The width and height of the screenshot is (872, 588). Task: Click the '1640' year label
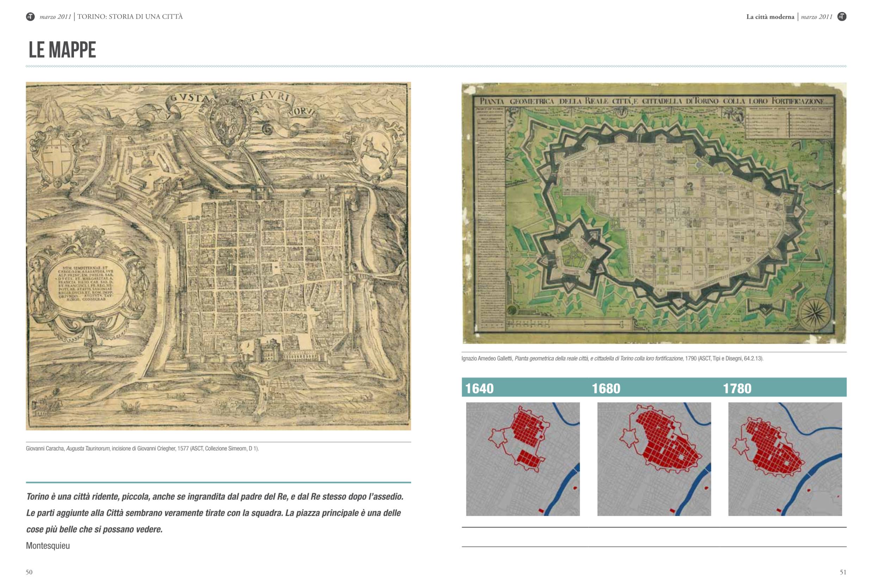[x=479, y=388]
